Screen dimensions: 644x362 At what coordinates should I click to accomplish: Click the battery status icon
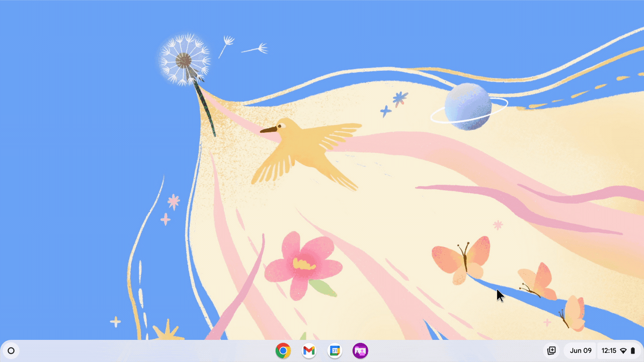(633, 351)
